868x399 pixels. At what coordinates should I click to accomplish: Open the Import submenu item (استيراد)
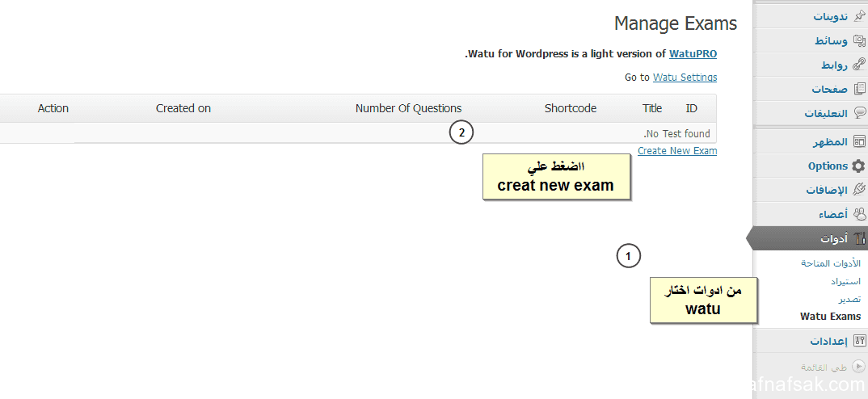(x=845, y=281)
